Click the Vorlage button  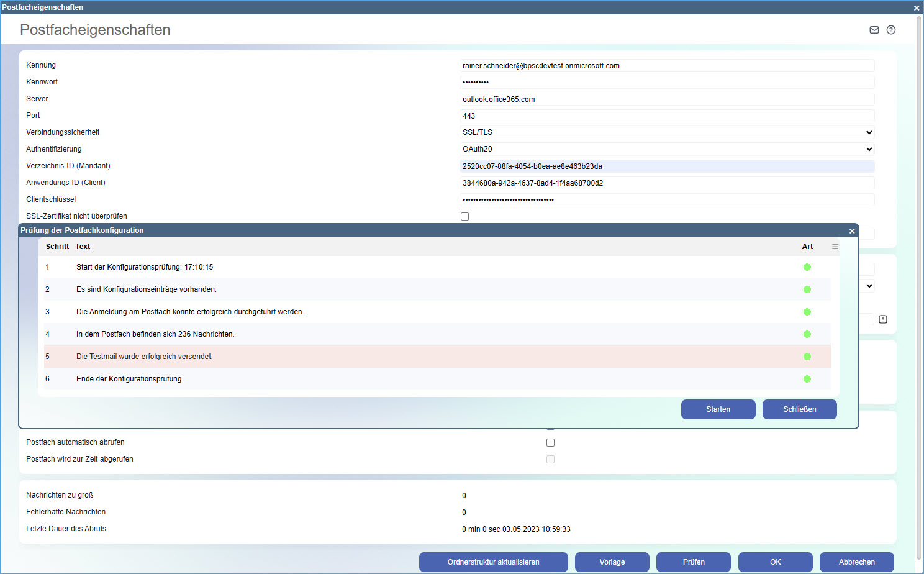click(612, 562)
